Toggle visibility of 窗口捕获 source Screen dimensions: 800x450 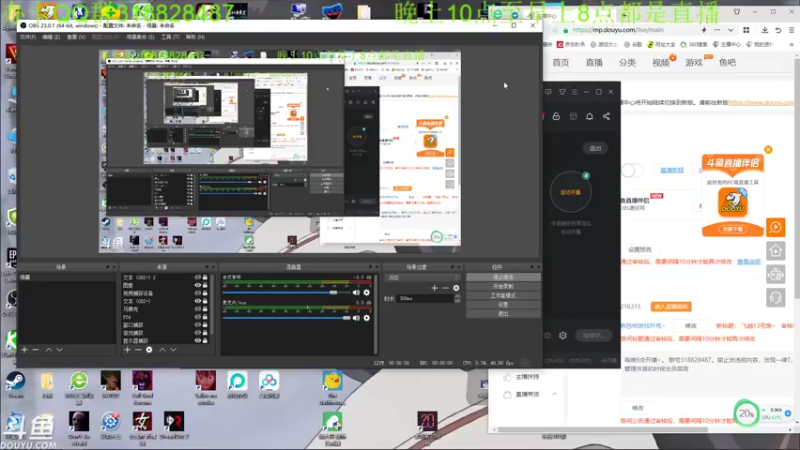[x=197, y=325]
